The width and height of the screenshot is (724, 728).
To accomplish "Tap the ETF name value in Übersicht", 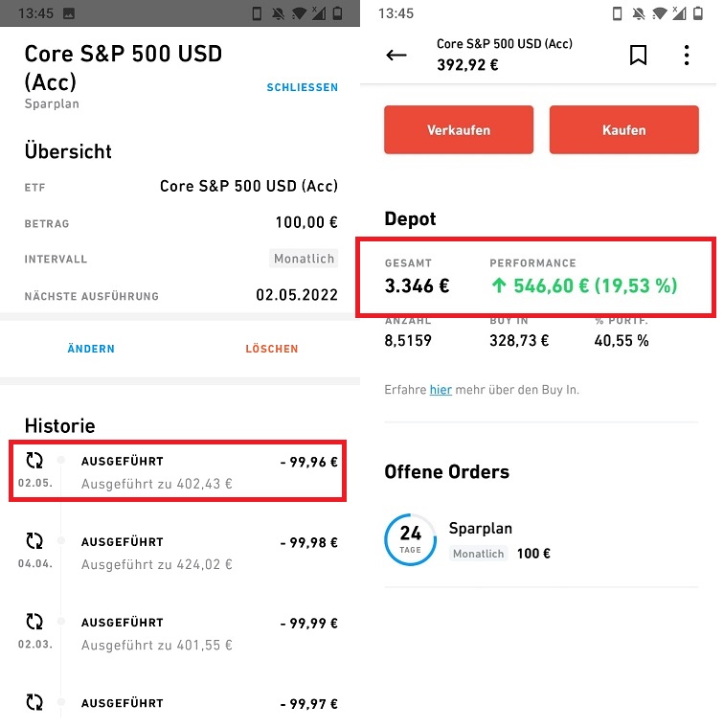I will click(249, 186).
